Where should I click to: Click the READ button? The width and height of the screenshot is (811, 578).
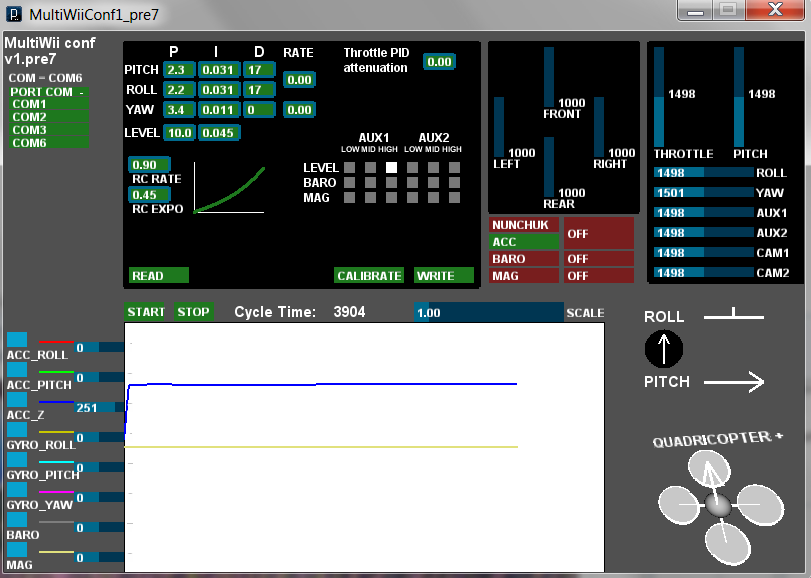(x=158, y=276)
